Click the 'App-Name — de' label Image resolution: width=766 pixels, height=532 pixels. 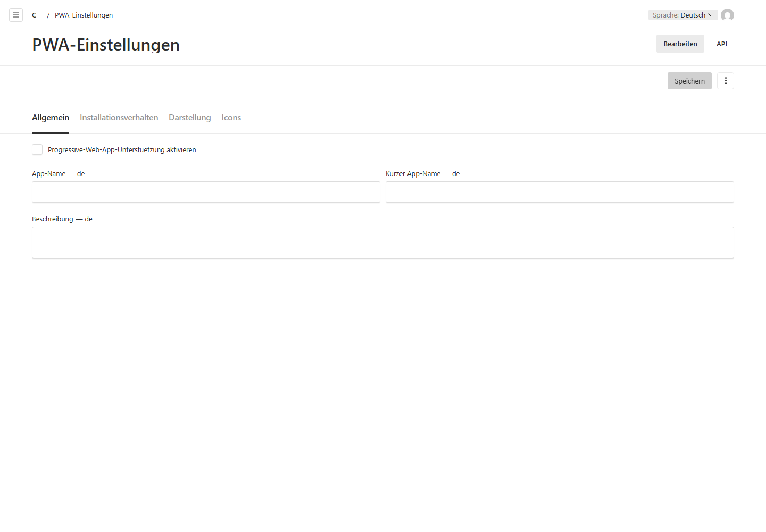pos(59,174)
